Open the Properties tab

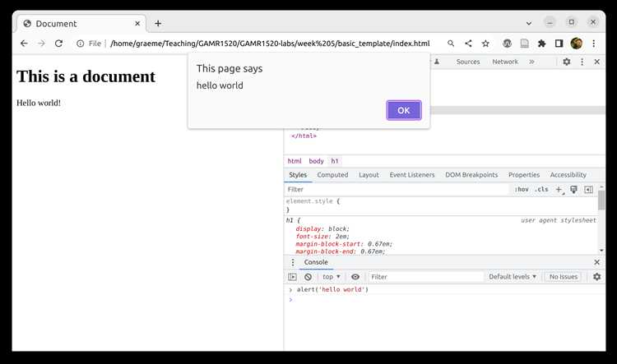[524, 175]
